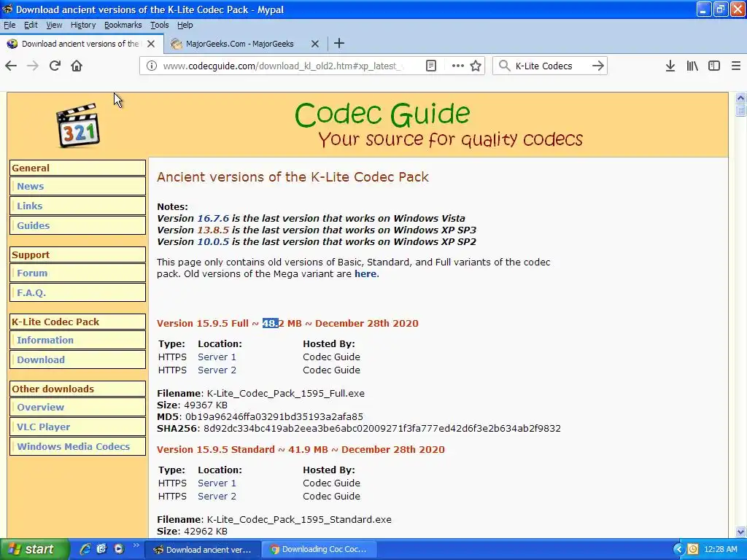Submit the K-Lite Codecs search arrow
This screenshot has height=560, width=747.
coord(598,66)
